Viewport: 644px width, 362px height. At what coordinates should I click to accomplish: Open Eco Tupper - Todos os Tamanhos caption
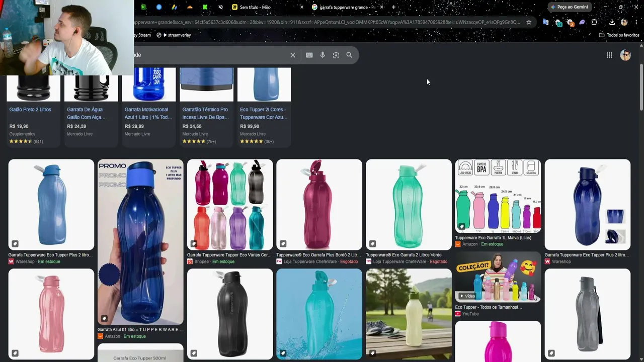pos(489,307)
